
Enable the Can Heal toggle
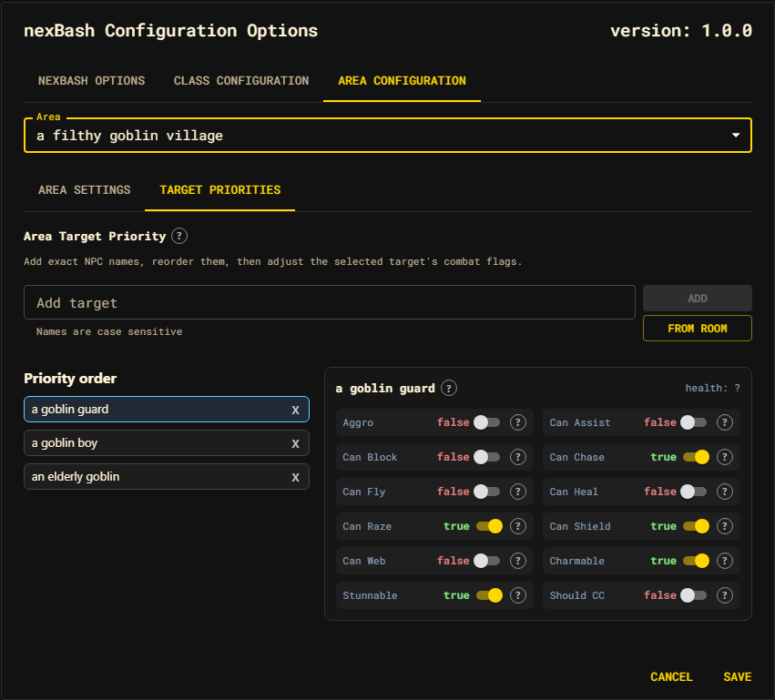pos(693,492)
